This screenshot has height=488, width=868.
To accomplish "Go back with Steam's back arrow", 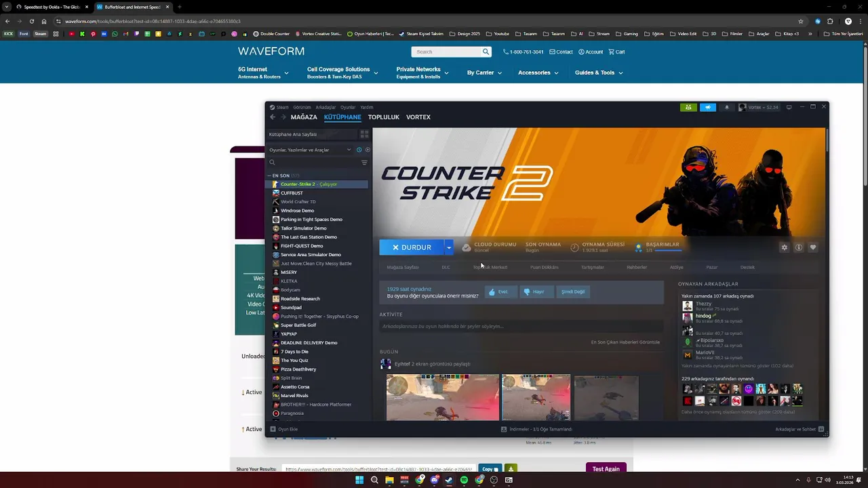I will pyautogui.click(x=273, y=117).
